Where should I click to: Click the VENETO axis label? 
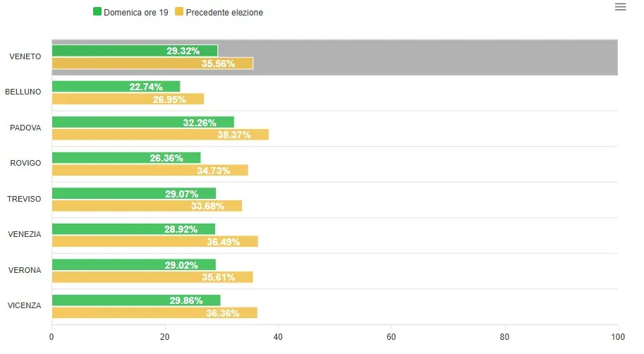click(25, 56)
